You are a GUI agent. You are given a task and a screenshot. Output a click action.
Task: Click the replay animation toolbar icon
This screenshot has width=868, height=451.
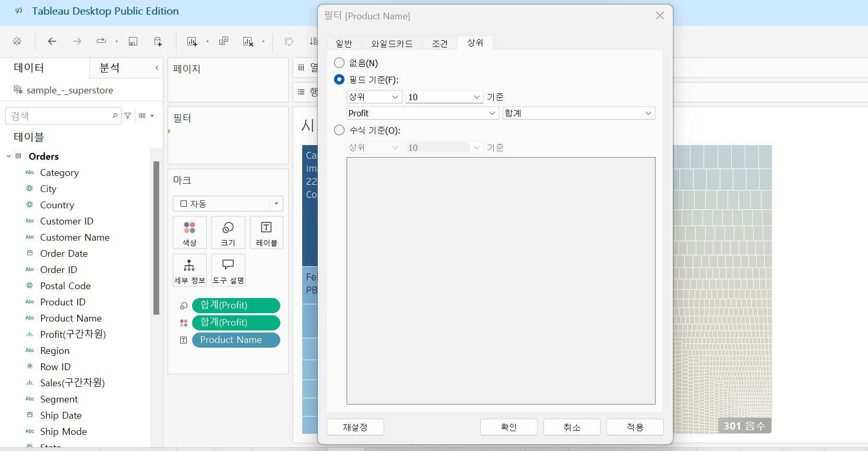(101, 41)
